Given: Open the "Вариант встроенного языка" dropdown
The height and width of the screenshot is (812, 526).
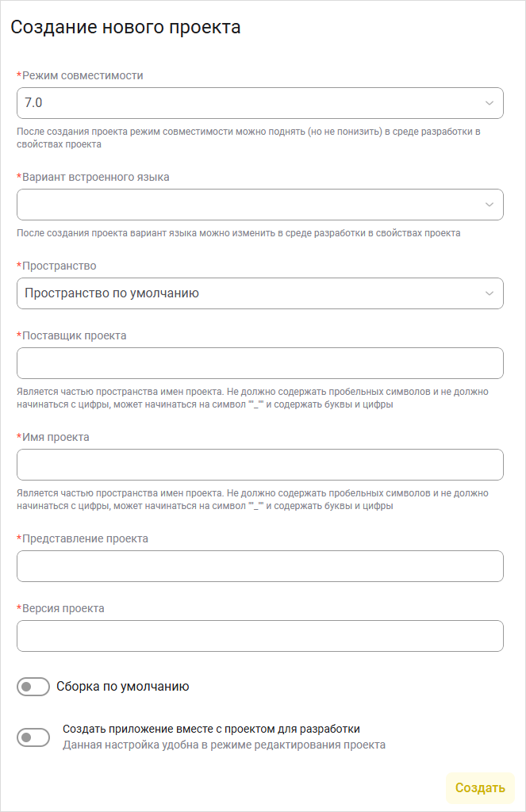Looking at the screenshot, I should coord(260,205).
